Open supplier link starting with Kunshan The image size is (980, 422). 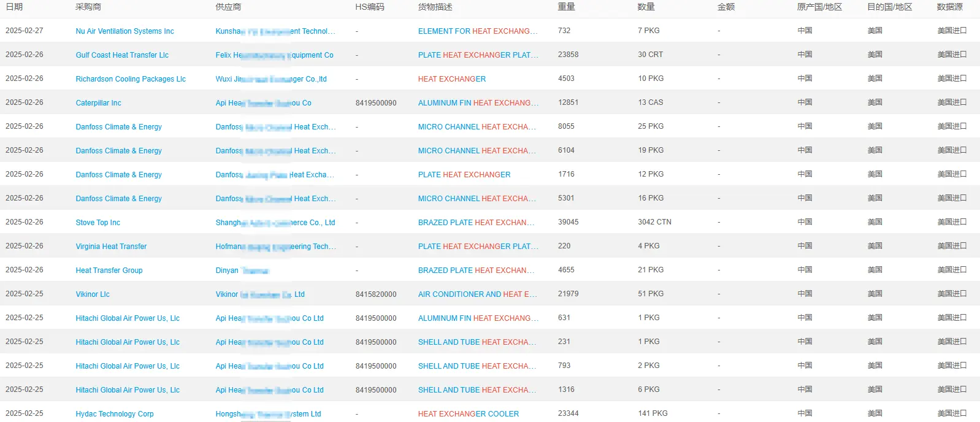point(275,31)
